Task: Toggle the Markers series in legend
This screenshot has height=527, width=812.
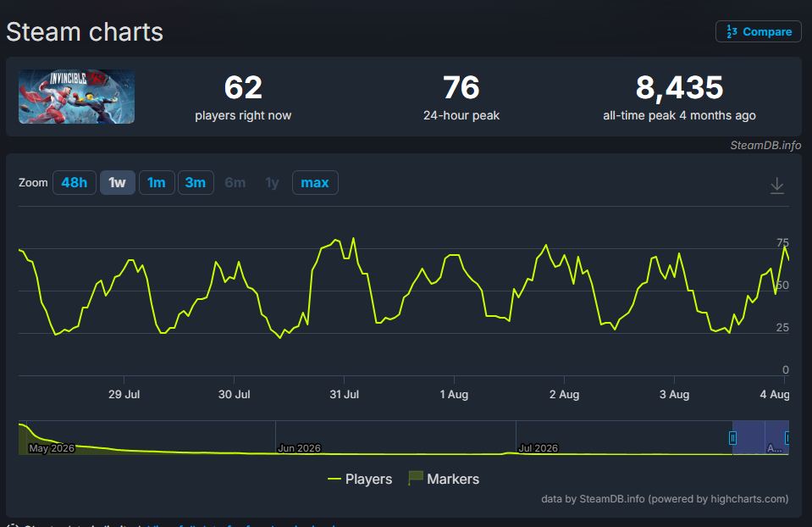Action: click(444, 479)
